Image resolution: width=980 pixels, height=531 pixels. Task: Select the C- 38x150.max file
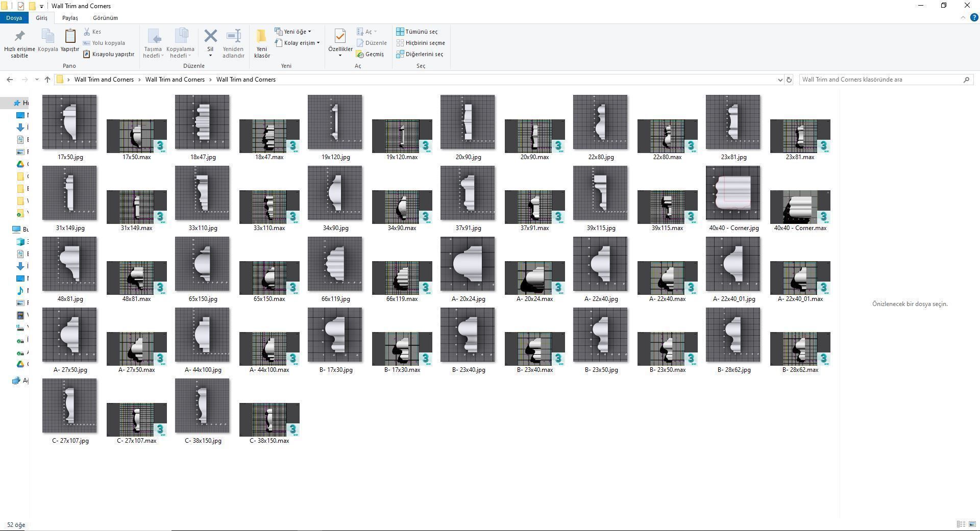(x=269, y=420)
